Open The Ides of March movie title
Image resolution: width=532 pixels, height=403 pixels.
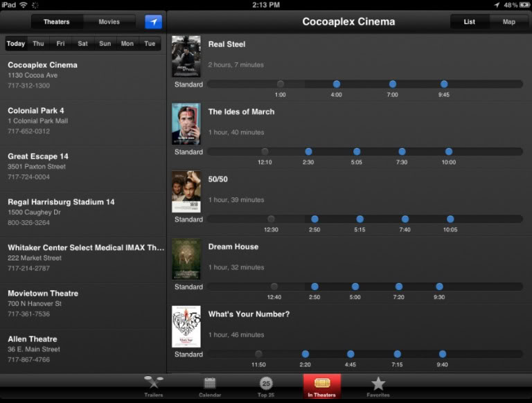pyautogui.click(x=241, y=112)
